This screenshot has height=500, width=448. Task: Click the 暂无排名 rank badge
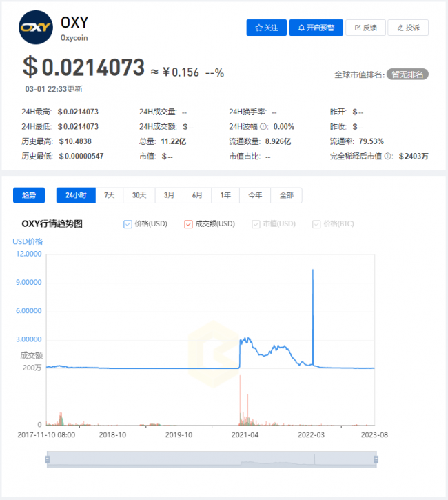click(x=407, y=74)
